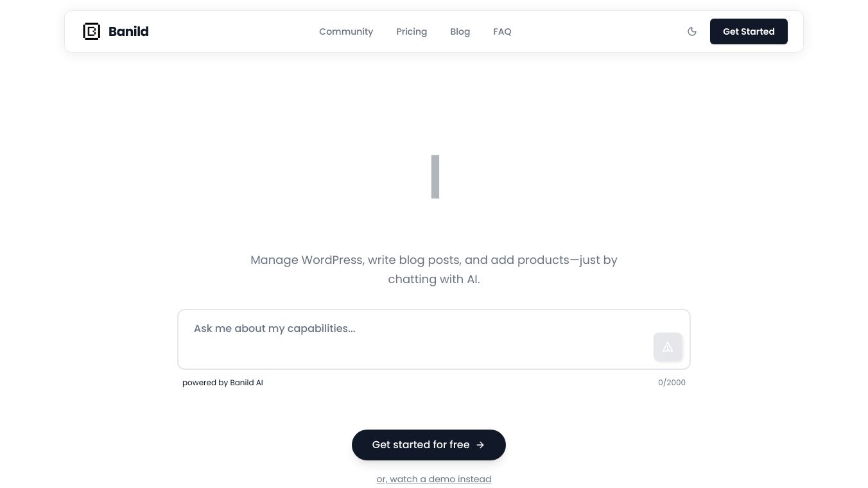Open the Community page

[346, 31]
